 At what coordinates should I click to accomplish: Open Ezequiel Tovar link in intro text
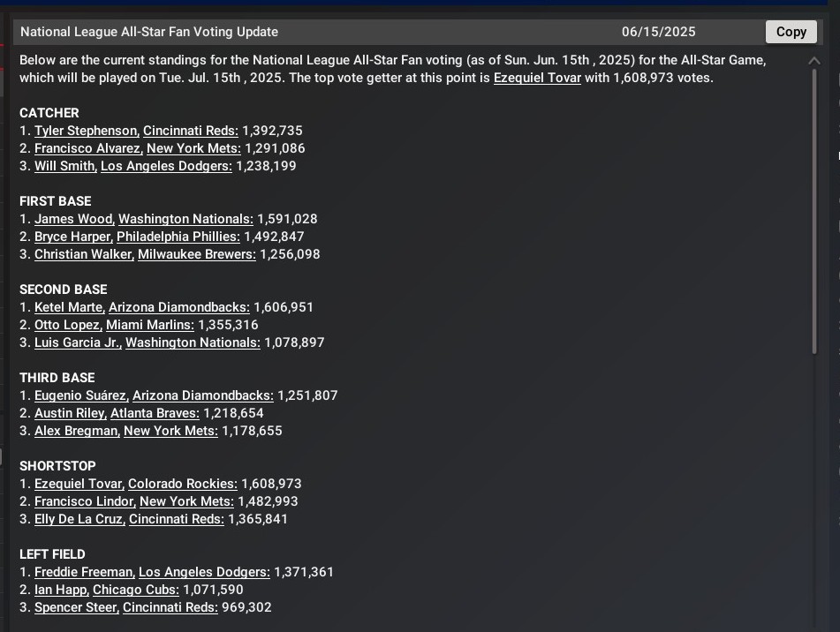click(537, 78)
